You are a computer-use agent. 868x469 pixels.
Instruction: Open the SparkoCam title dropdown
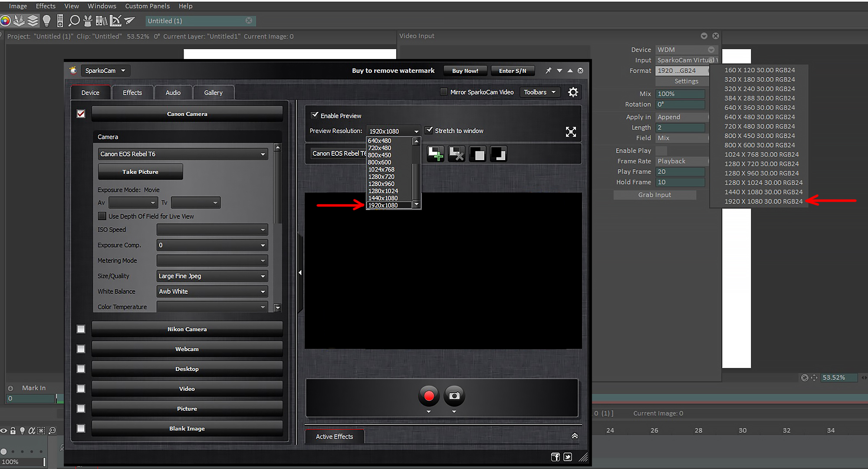tap(105, 71)
